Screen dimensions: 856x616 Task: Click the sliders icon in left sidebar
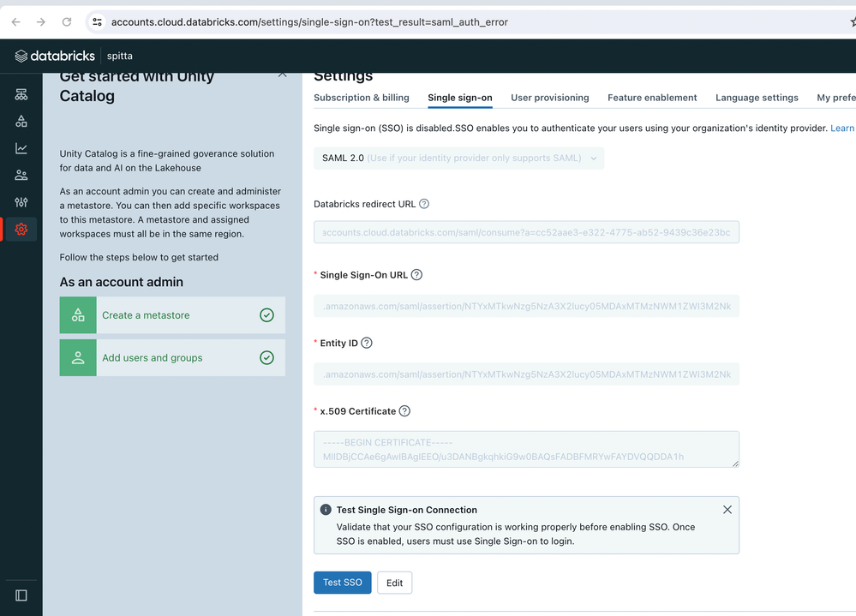click(x=21, y=202)
